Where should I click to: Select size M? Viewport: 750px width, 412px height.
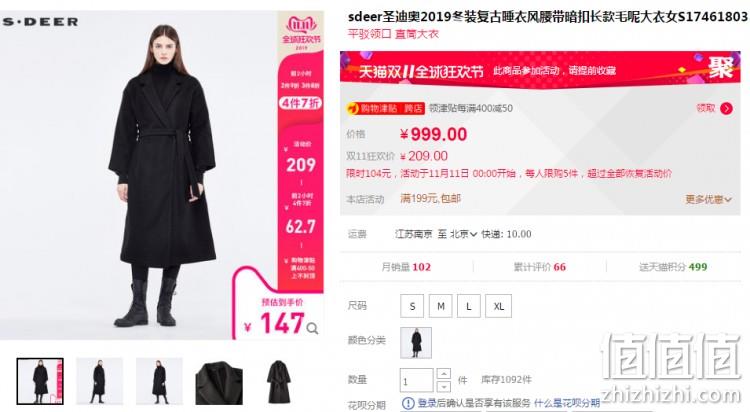[441, 306]
